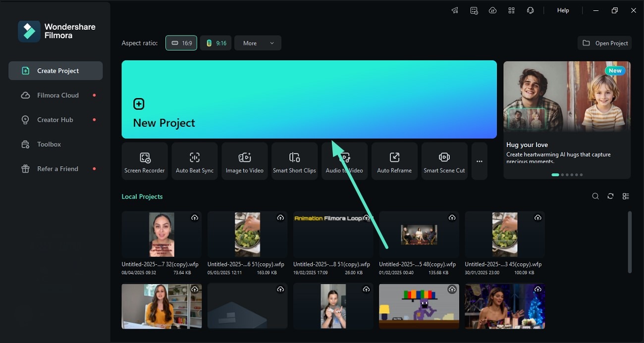The width and height of the screenshot is (644, 343).
Task: Open the Smart Scene Cut tool
Action: pyautogui.click(x=444, y=161)
